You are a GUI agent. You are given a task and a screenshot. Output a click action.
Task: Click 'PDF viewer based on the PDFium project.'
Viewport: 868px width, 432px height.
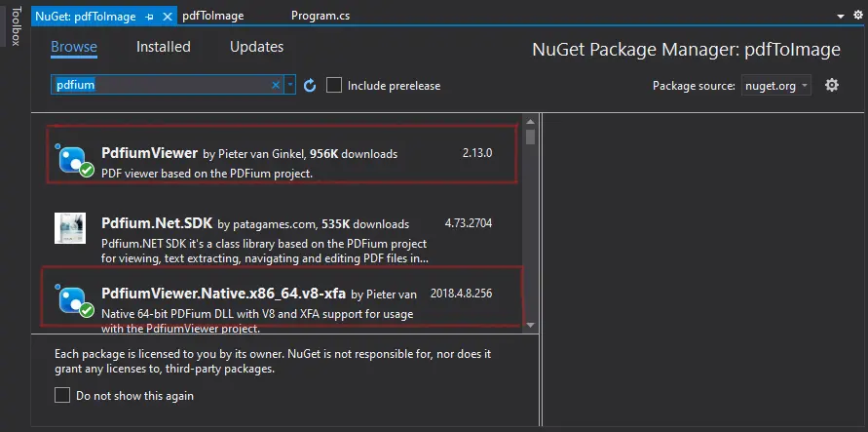point(208,174)
